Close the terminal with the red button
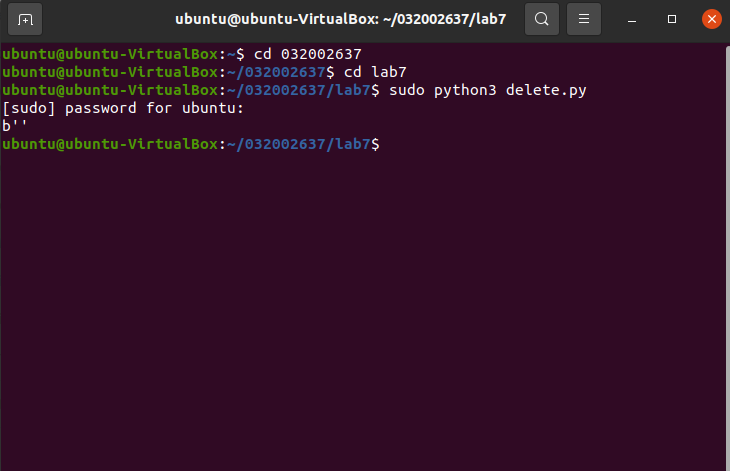Screen dimensions: 730x471 click(711, 19)
